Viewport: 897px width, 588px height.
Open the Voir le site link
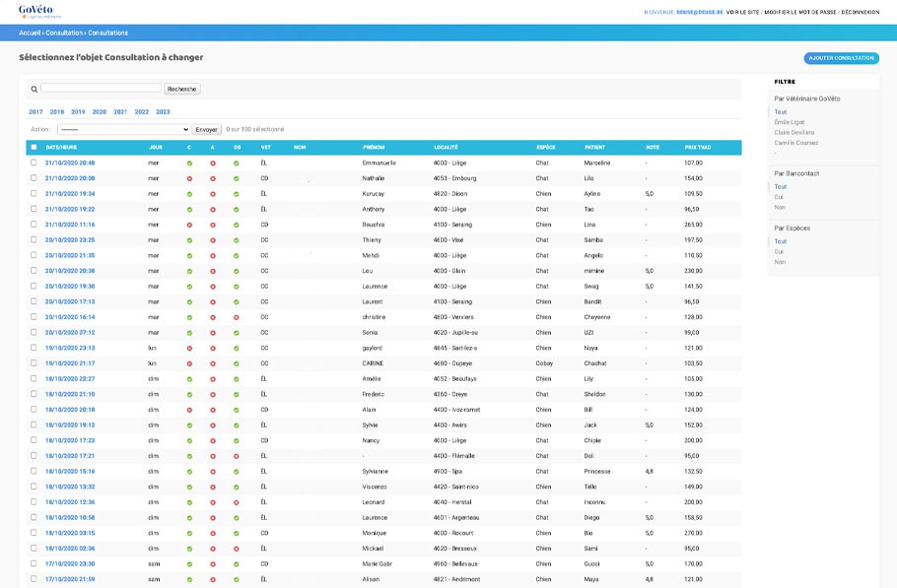[742, 12]
